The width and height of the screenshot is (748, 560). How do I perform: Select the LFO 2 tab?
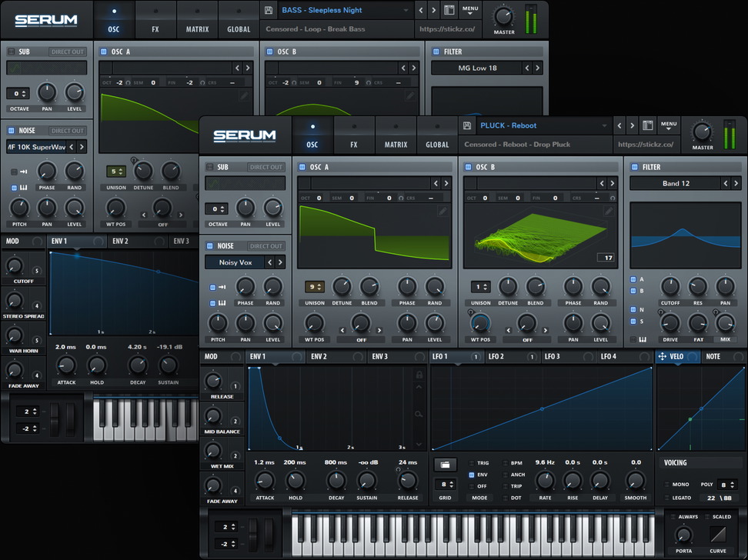coord(514,356)
